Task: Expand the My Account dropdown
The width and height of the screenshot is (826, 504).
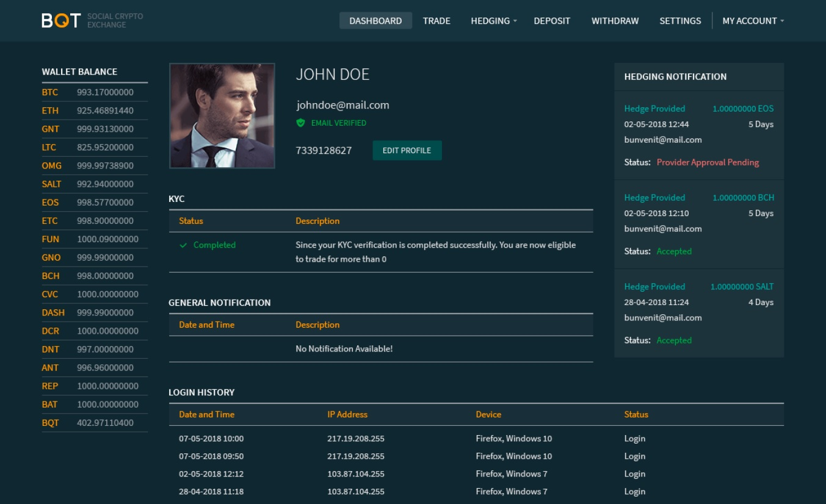Action: (753, 21)
